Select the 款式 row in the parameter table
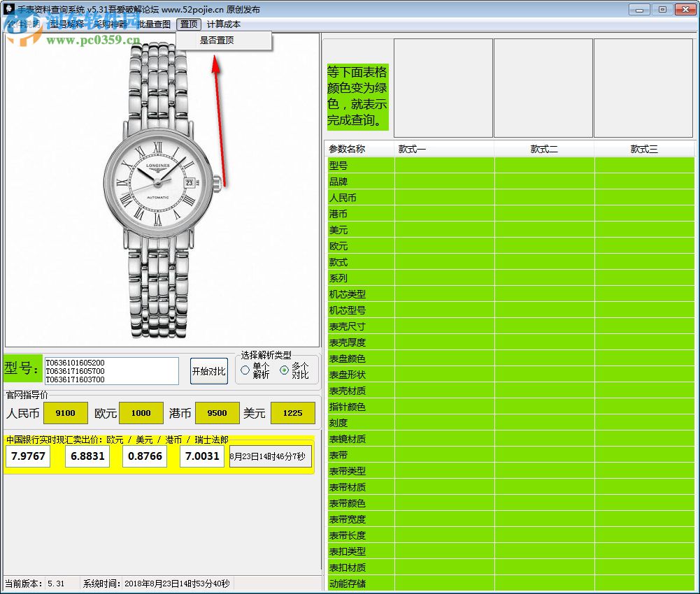The height and width of the screenshot is (594, 700). [x=511, y=262]
